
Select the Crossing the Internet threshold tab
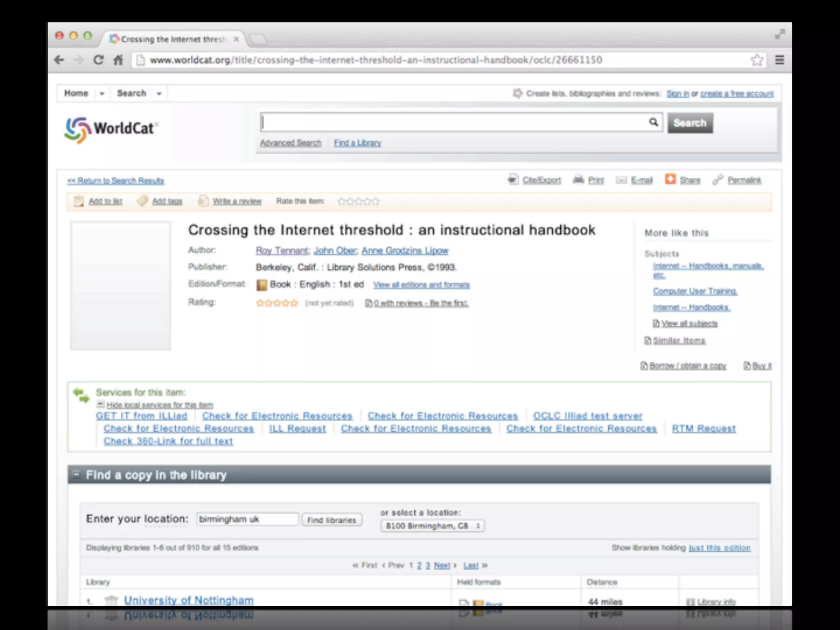172,39
